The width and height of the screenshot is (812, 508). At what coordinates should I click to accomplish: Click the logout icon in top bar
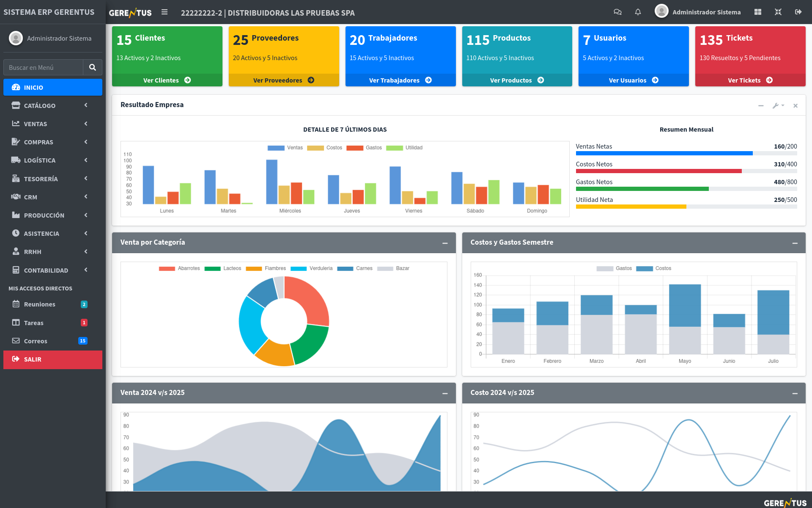click(x=798, y=12)
